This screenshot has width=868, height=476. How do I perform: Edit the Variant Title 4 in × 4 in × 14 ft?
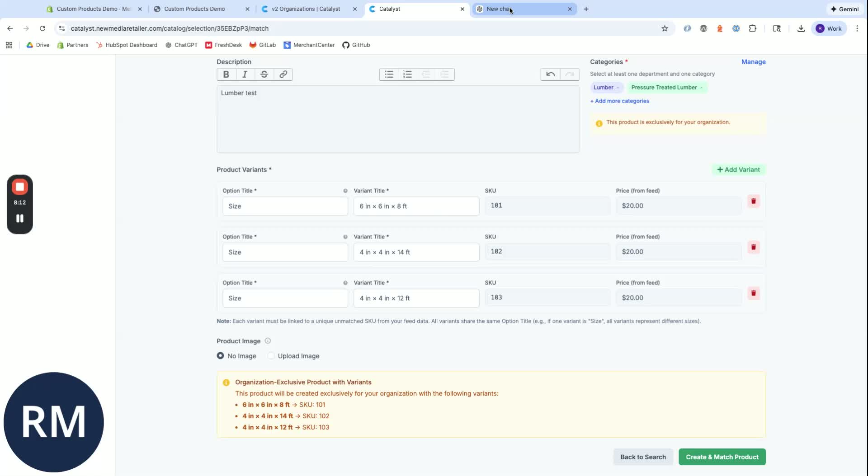pyautogui.click(x=416, y=252)
